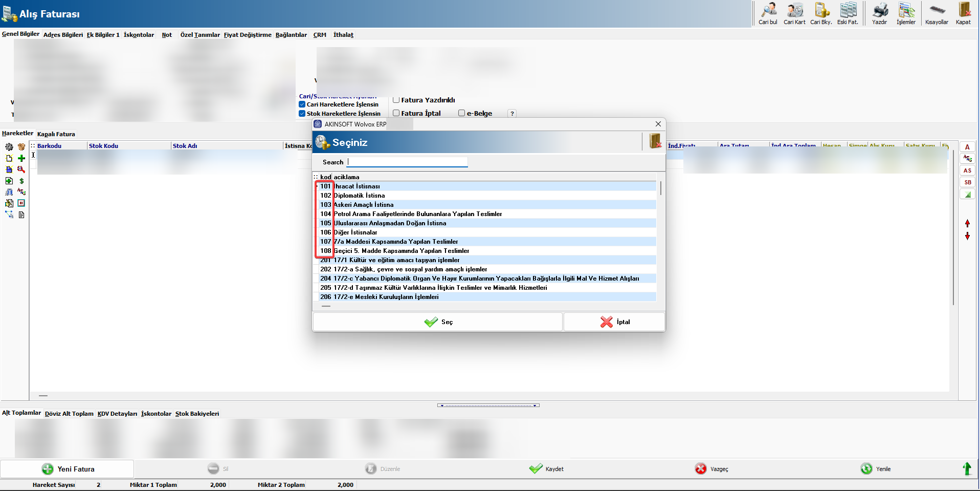
Task: Select row 102 Diplomatik İstisna
Action: (x=359, y=196)
